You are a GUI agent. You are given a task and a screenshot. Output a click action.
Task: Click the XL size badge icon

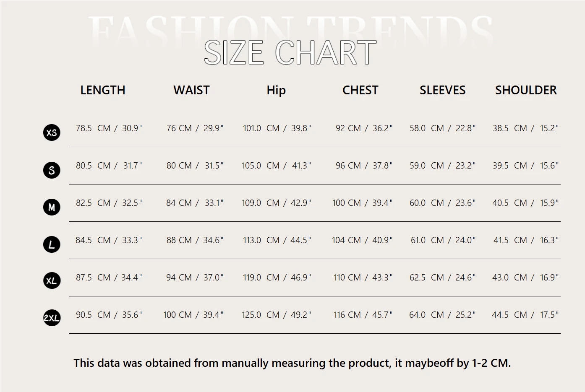[x=52, y=280]
